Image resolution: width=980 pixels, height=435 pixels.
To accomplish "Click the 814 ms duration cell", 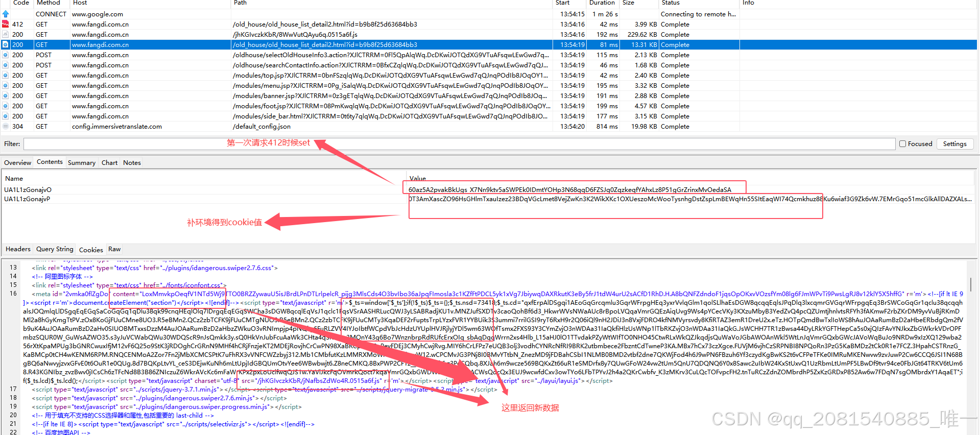I will (607, 126).
